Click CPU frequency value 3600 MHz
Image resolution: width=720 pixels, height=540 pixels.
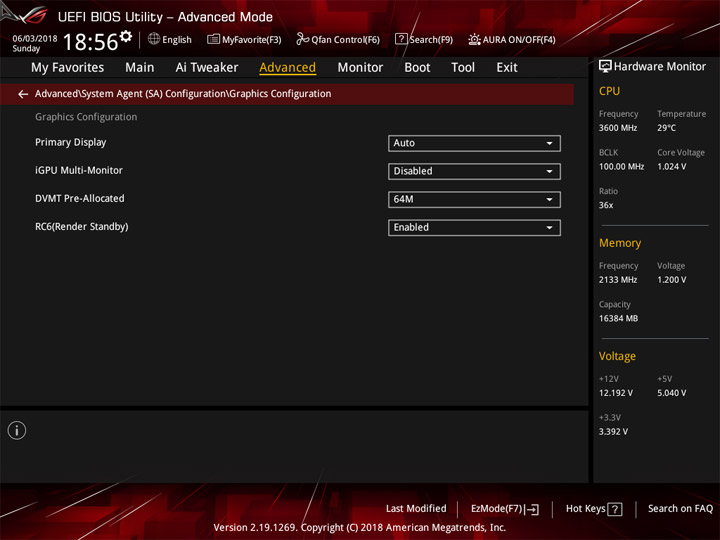pos(618,128)
